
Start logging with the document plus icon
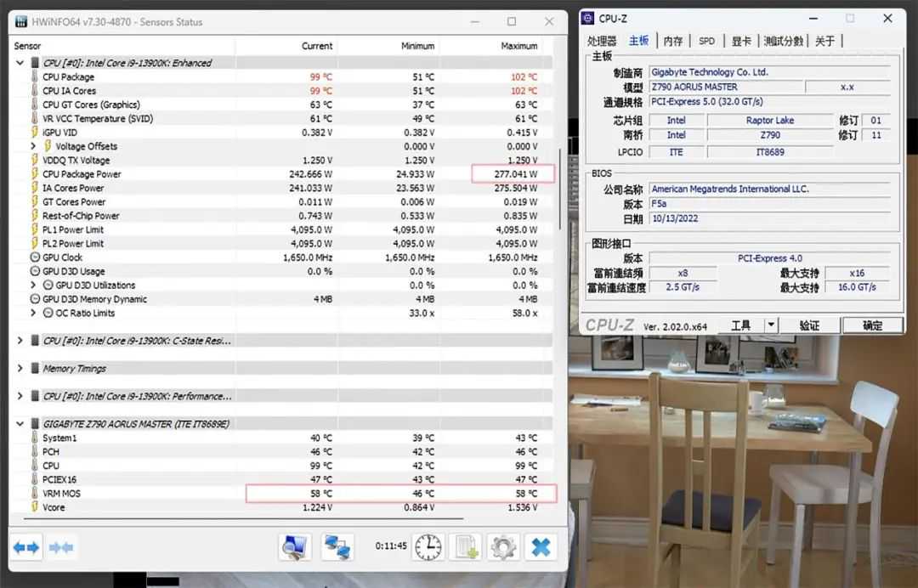467,547
